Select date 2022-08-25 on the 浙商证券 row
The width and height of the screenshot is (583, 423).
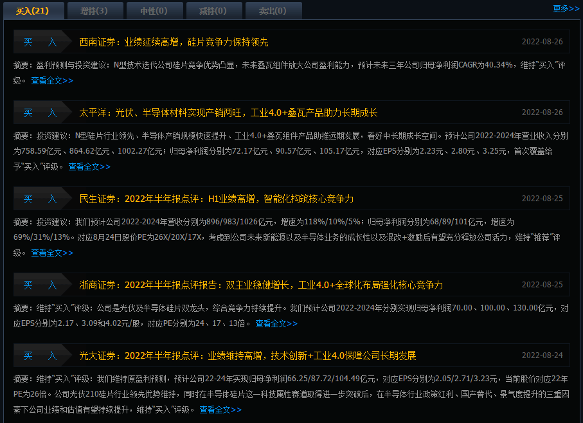tap(542, 284)
